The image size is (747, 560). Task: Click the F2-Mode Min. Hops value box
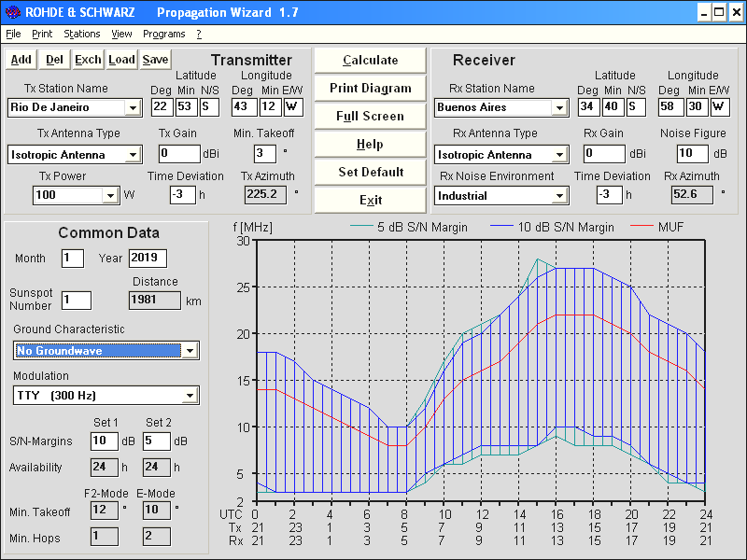click(x=105, y=538)
